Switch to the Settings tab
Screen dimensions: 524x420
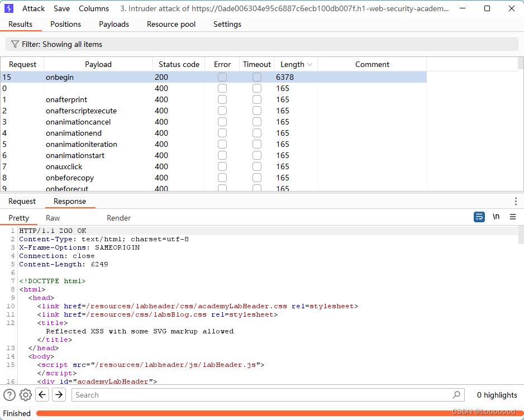(227, 24)
